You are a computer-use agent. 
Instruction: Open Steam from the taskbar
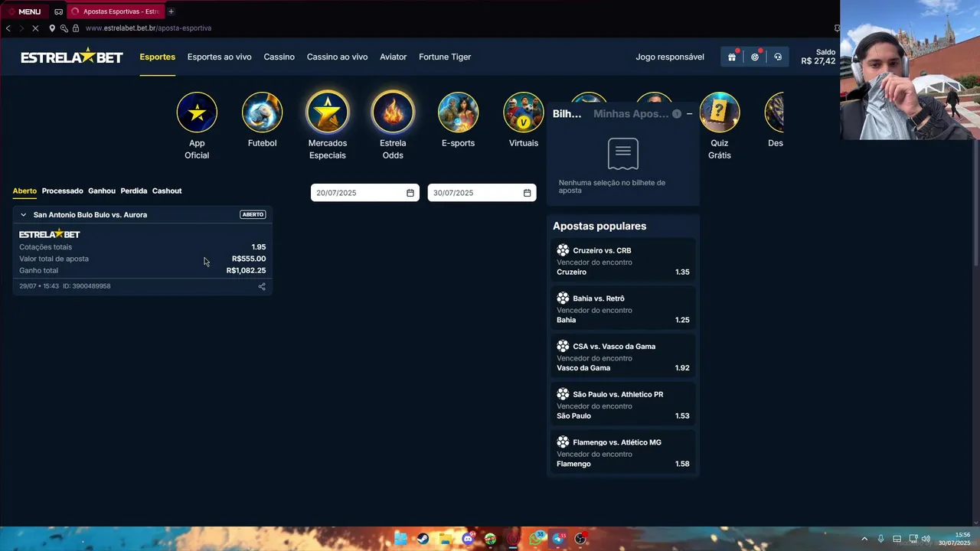423,539
